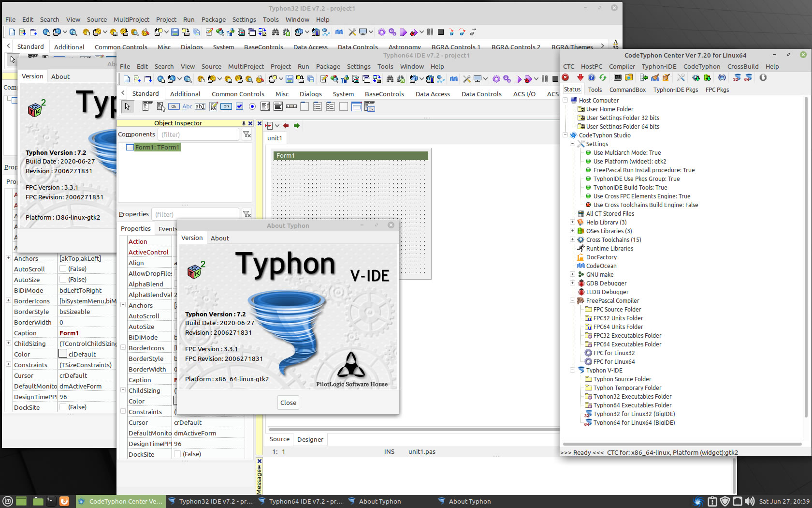
Task: Expand Help Library (3) tree node
Action: pos(573,222)
